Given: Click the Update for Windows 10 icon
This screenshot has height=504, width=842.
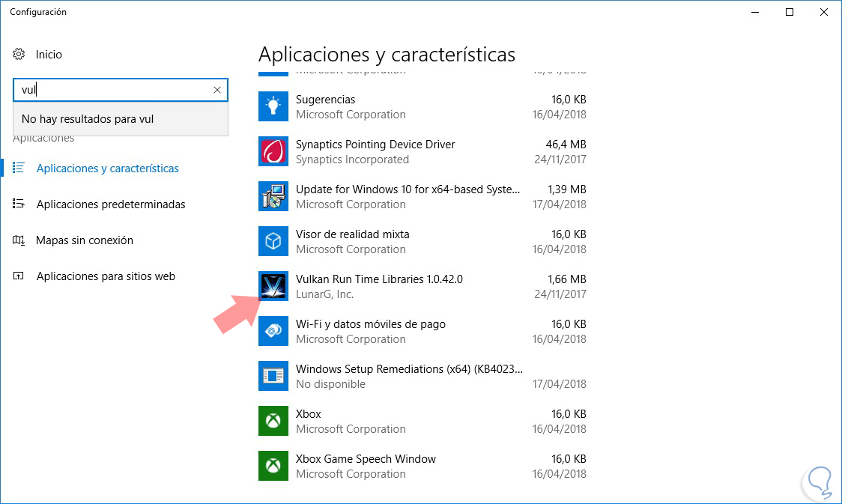Looking at the screenshot, I should tap(273, 196).
